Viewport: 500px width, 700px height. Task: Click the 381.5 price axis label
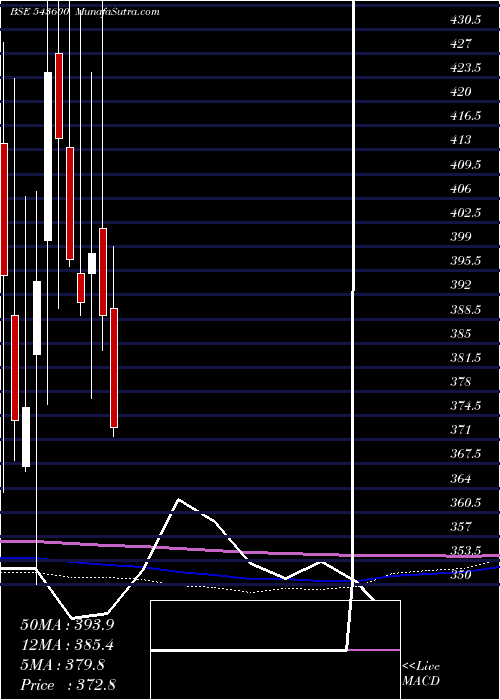click(x=465, y=358)
